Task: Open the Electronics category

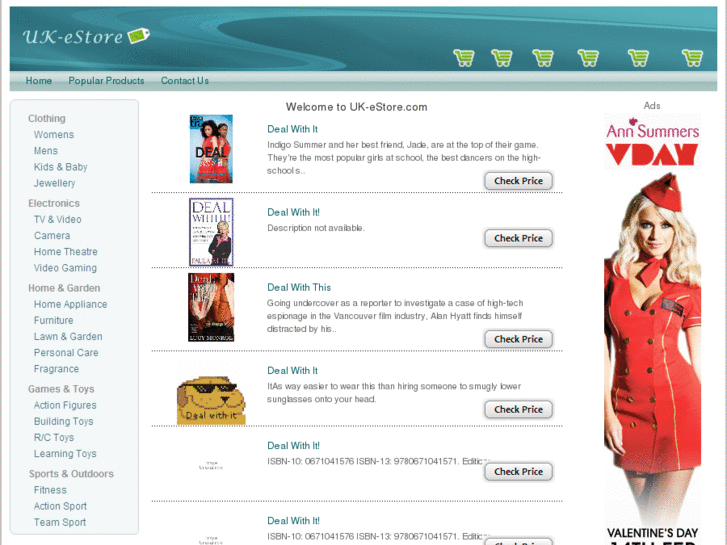Action: [54, 203]
